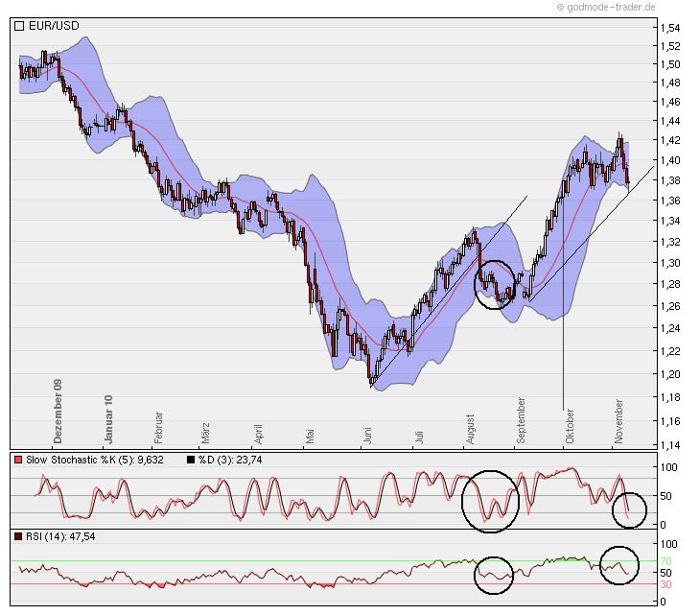Click the green 70 RSI level label

click(x=665, y=561)
